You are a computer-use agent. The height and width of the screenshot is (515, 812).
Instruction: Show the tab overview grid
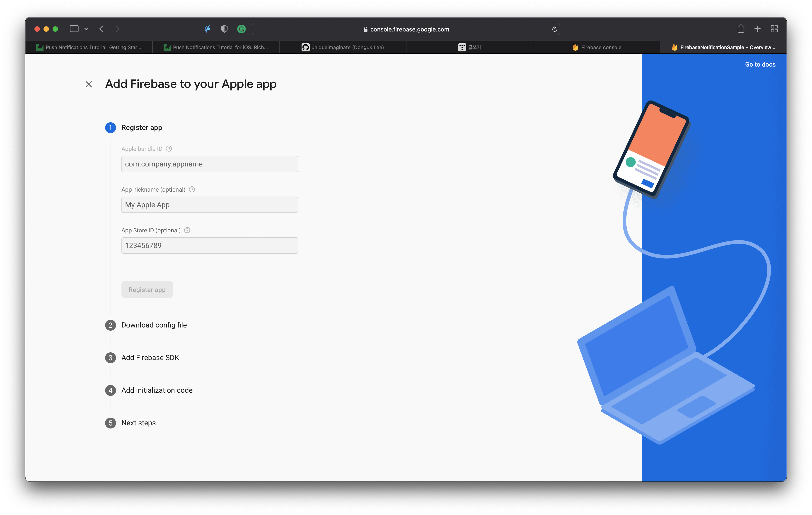(x=774, y=29)
